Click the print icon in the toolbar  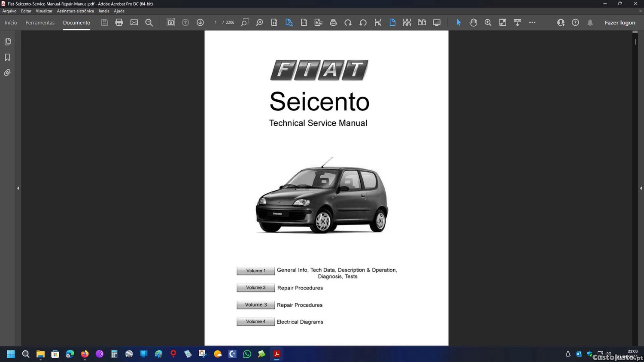[x=119, y=22]
